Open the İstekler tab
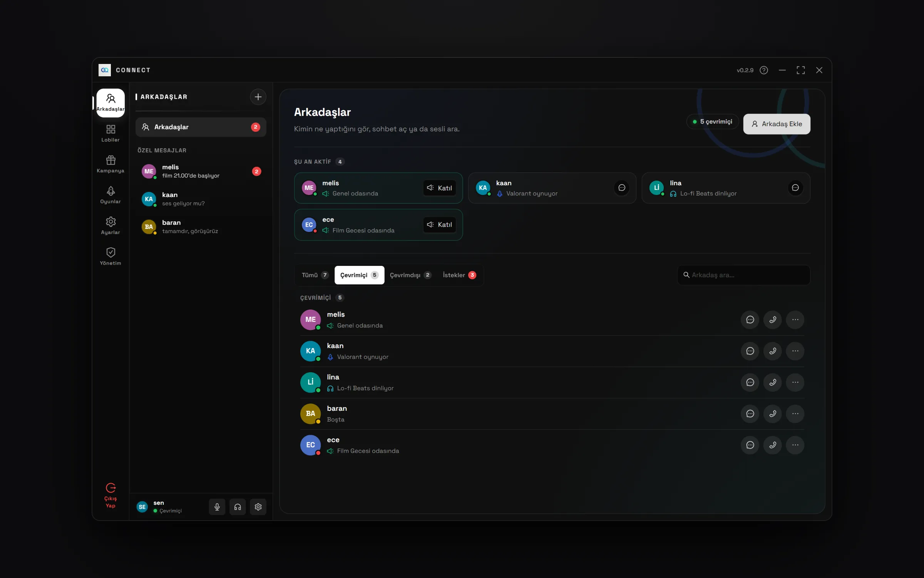The width and height of the screenshot is (924, 578). tap(459, 275)
